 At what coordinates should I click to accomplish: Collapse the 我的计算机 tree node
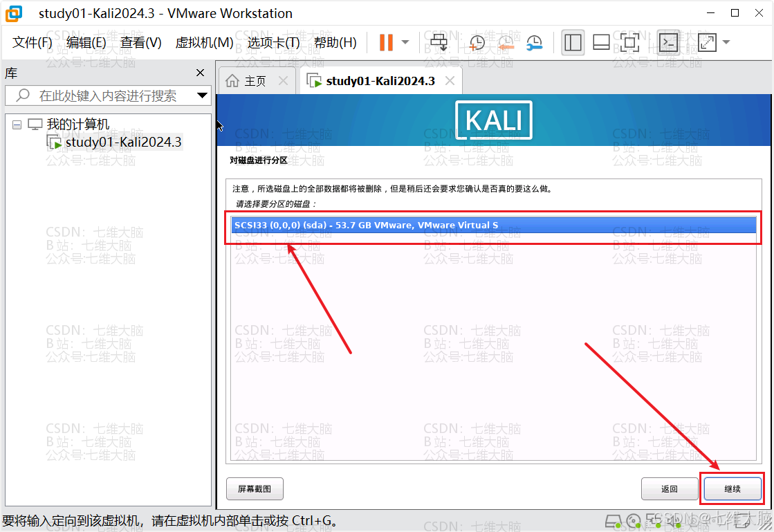[17, 125]
